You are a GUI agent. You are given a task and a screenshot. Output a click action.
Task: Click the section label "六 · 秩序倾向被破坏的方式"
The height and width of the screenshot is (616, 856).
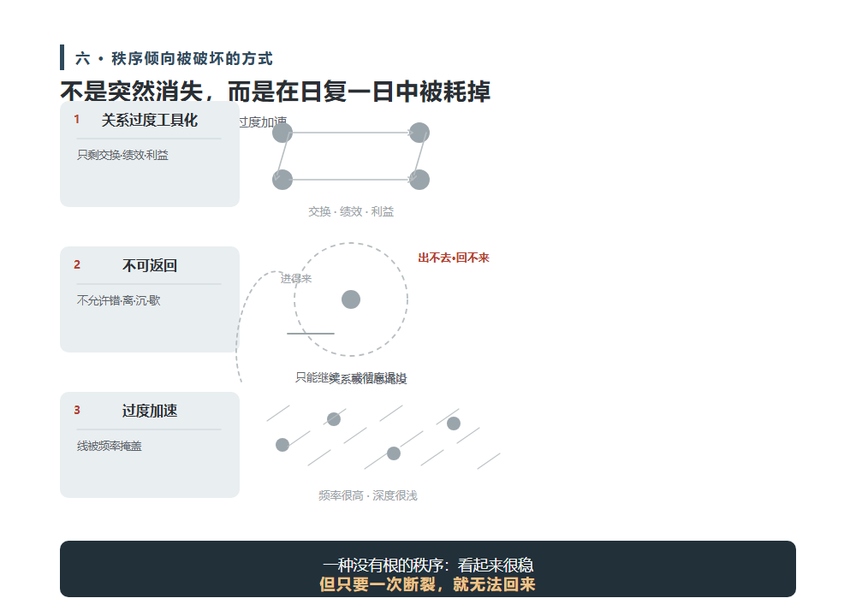[174, 58]
